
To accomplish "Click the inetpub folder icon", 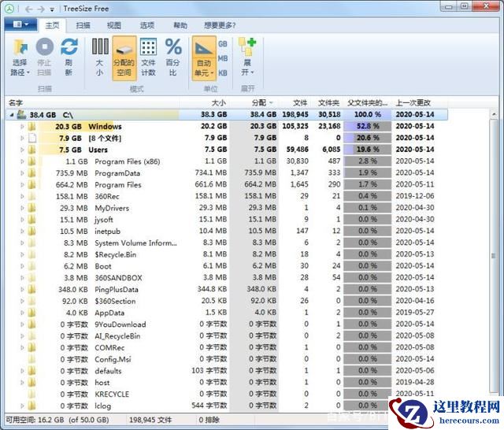I will tap(31, 231).
